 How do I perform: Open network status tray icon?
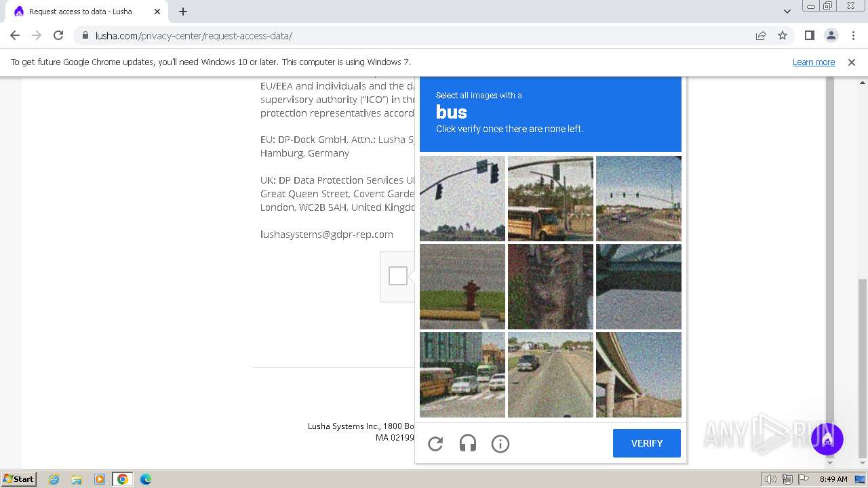787,479
